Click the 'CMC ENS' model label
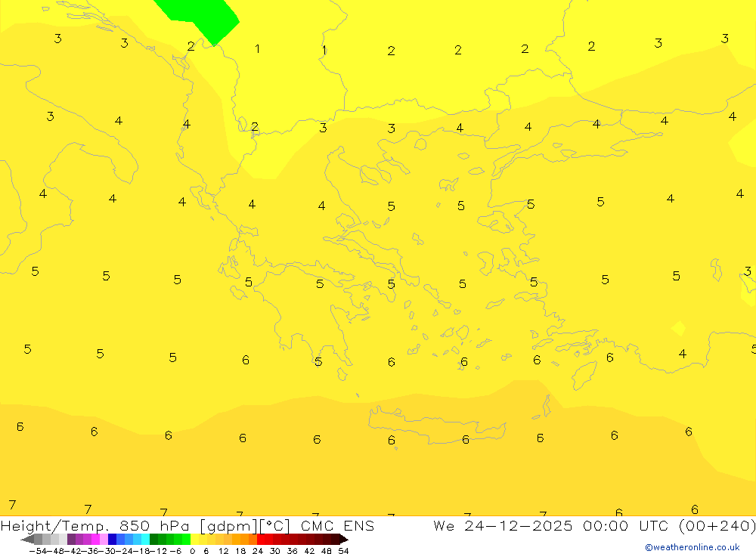The height and width of the screenshot is (554, 756). pyautogui.click(x=337, y=526)
